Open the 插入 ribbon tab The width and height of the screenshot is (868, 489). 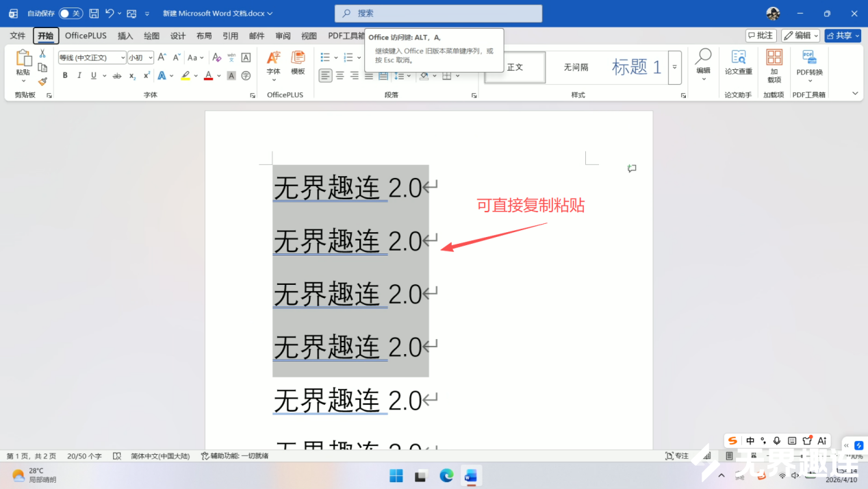tap(125, 36)
